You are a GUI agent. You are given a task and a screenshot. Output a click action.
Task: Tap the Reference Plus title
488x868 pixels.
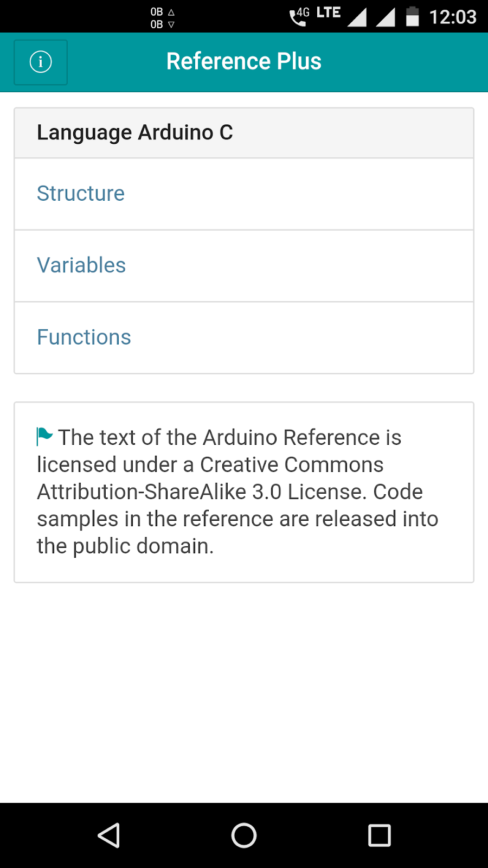tap(244, 61)
